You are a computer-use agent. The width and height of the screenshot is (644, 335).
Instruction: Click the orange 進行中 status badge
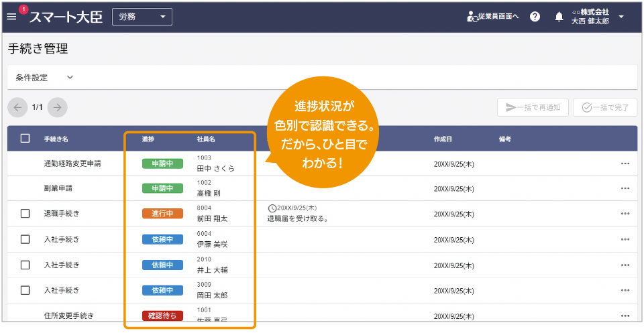click(x=162, y=214)
